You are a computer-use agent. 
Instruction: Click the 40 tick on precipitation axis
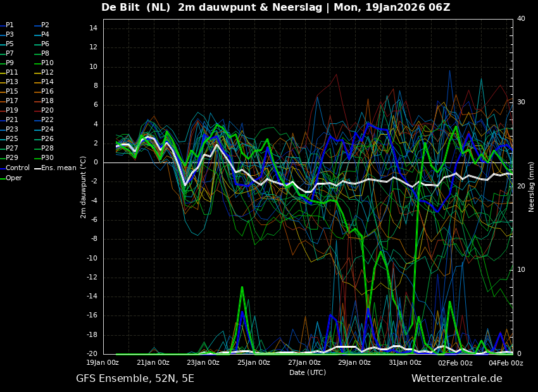click(x=521, y=19)
